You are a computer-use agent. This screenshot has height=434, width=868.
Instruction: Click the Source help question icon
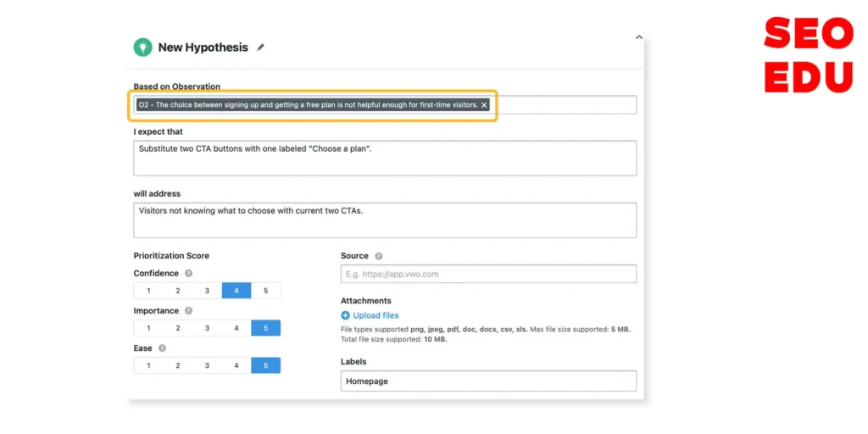pos(379,256)
